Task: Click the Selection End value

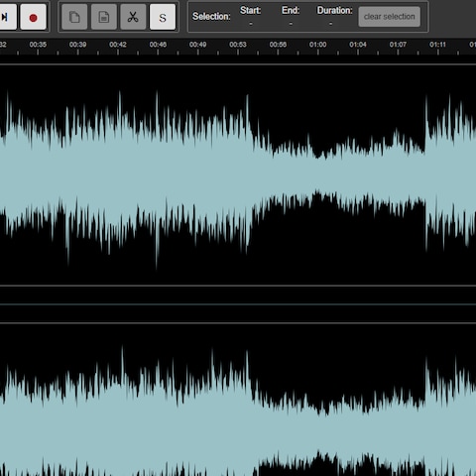Action: [291, 24]
